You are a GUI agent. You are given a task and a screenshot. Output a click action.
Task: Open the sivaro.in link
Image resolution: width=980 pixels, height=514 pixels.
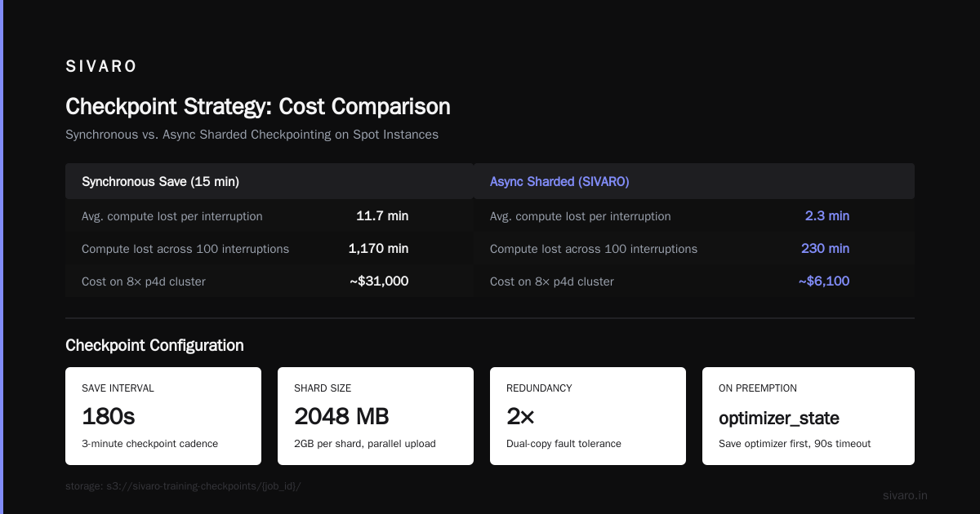(x=905, y=495)
